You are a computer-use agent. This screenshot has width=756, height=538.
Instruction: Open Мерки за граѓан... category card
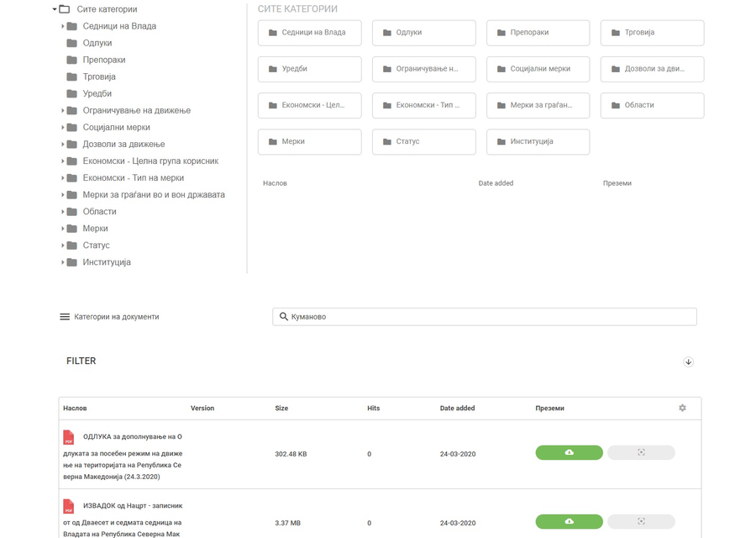click(x=538, y=105)
